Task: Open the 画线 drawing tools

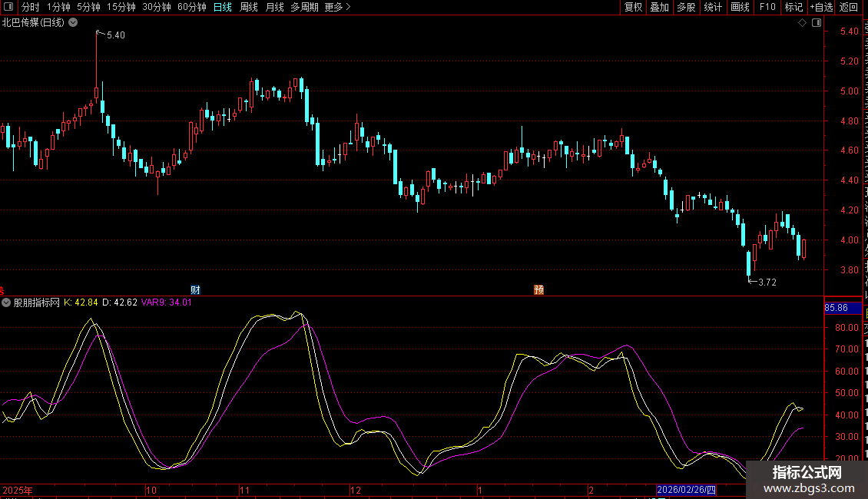Action: [x=740, y=7]
